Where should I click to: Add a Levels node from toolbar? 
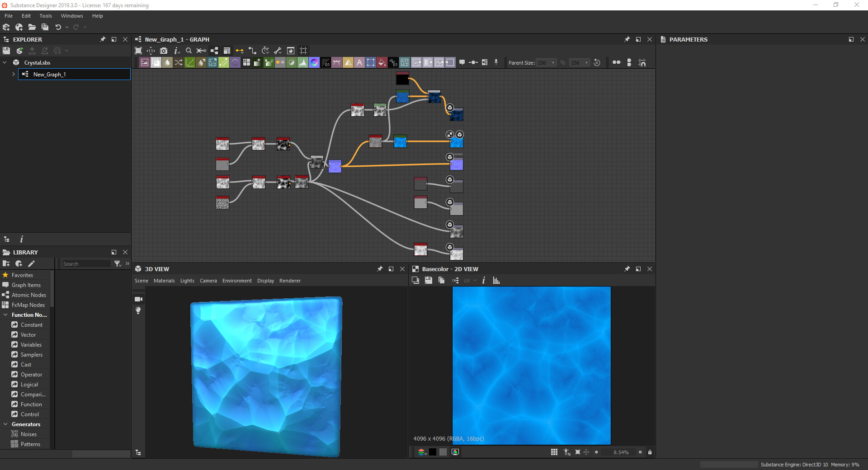pos(303,63)
